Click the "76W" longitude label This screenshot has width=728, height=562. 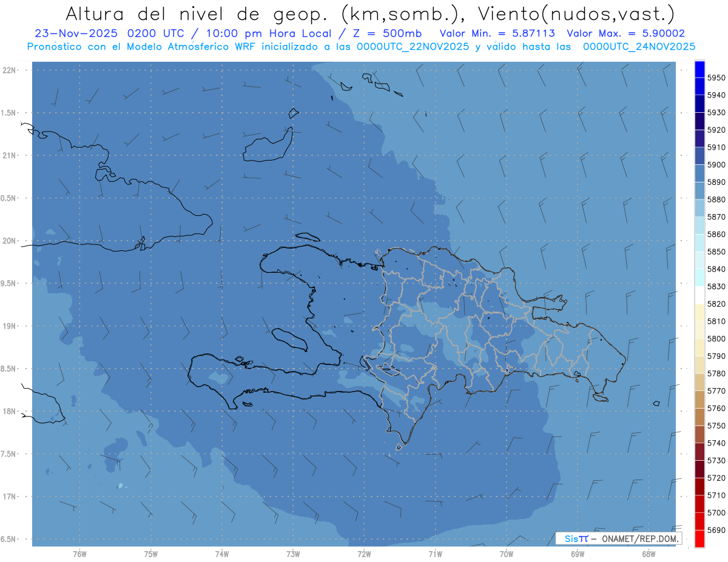(79, 554)
